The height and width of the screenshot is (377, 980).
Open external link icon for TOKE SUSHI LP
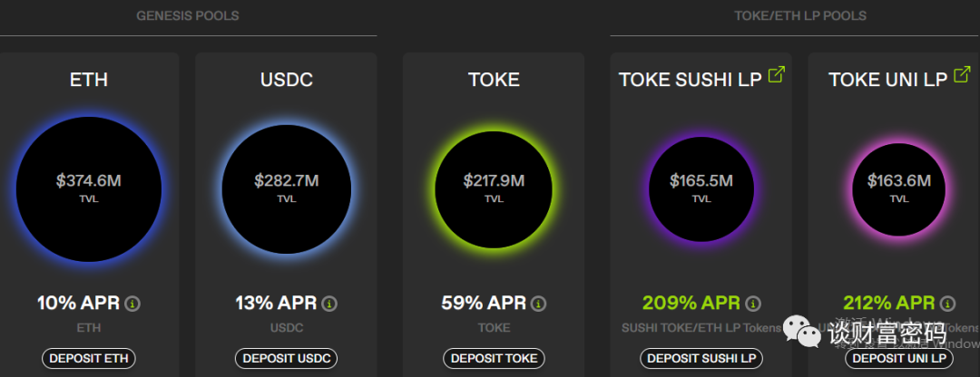coord(777,76)
